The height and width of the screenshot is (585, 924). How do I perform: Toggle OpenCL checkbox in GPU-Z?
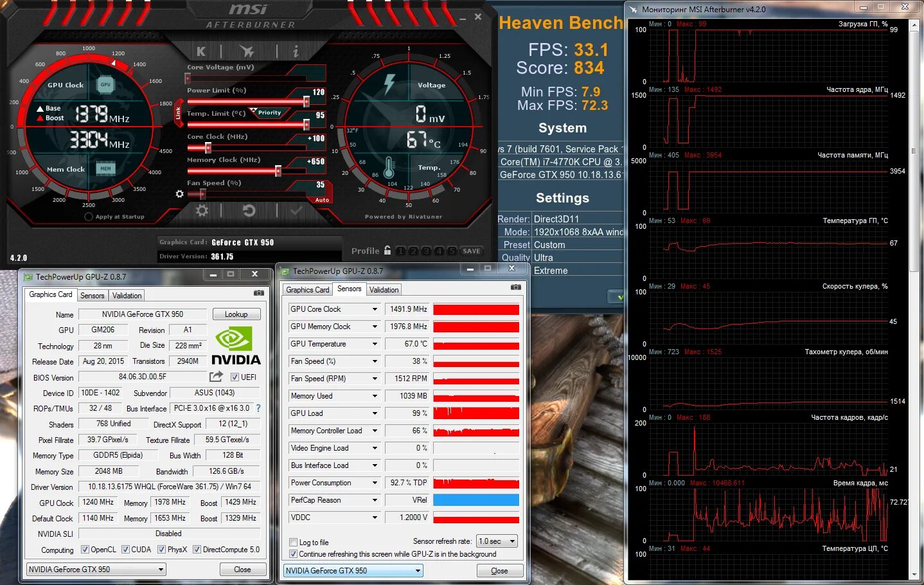85,550
